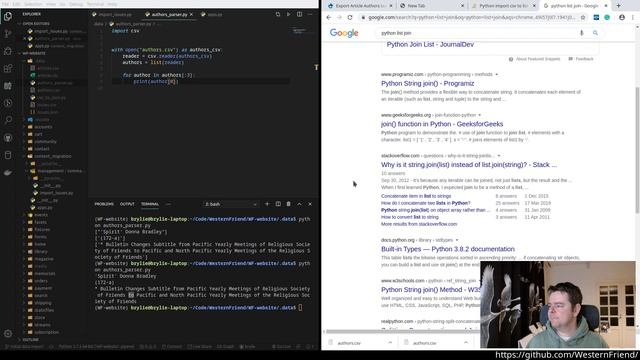Collapse the content_migration folder
The height and width of the screenshot is (360, 640).
(x=53, y=156)
